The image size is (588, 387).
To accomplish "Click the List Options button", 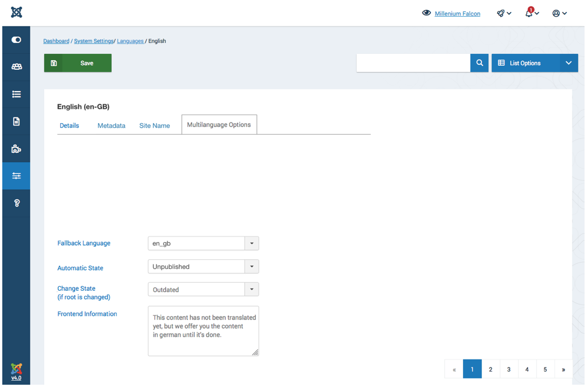I will click(526, 63).
